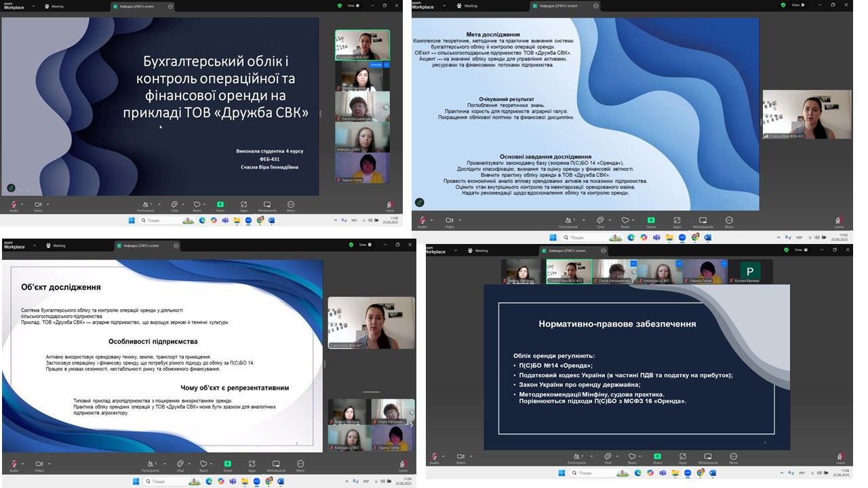868x488 pixels.
Task: Open File Explorer in the title-slide taskbar
Action: [x=237, y=220]
